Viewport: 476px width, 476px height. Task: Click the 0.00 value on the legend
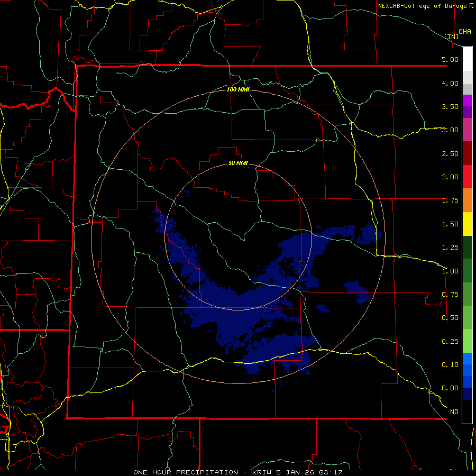pos(450,388)
